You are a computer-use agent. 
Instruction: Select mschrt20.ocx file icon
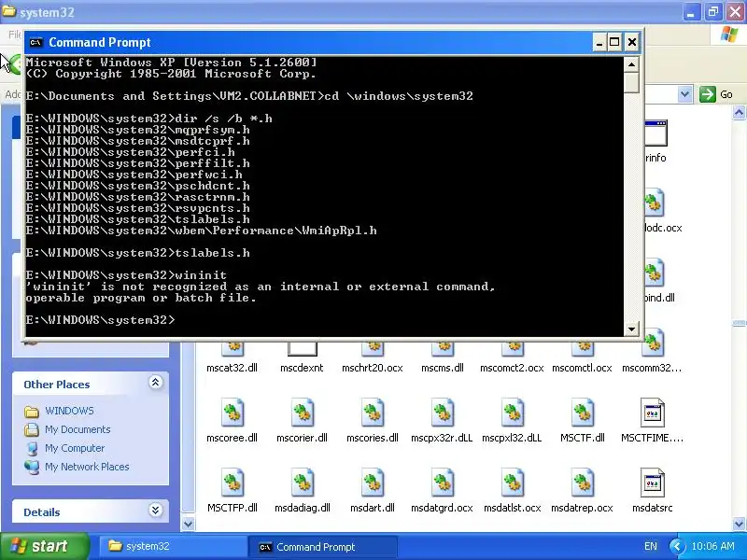(x=373, y=348)
